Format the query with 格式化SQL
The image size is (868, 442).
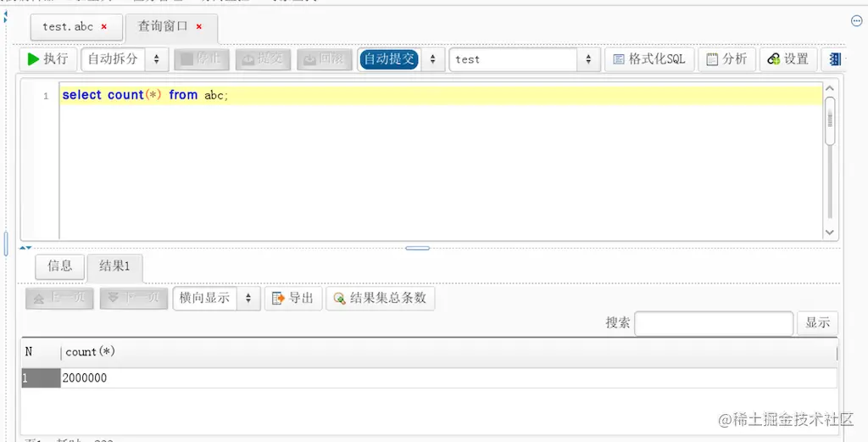(x=649, y=59)
